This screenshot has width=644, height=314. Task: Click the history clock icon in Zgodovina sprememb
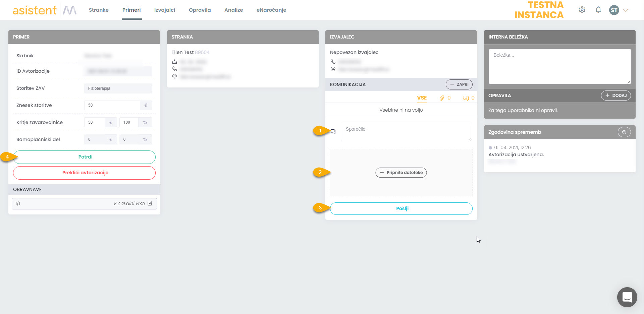coord(624,132)
